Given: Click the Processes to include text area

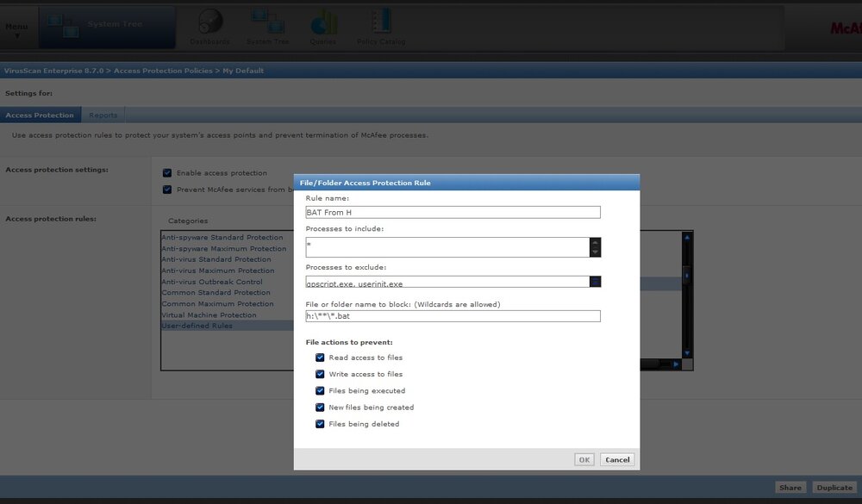Looking at the screenshot, I should click(x=447, y=247).
